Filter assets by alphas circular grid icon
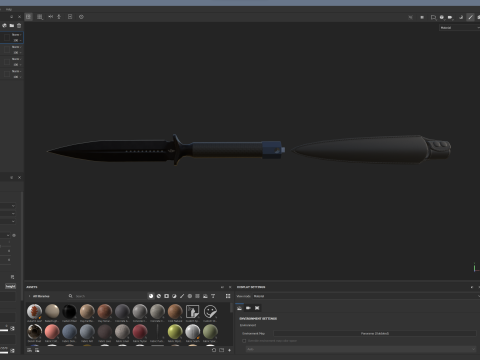The height and width of the screenshot is (360, 480). point(190,296)
